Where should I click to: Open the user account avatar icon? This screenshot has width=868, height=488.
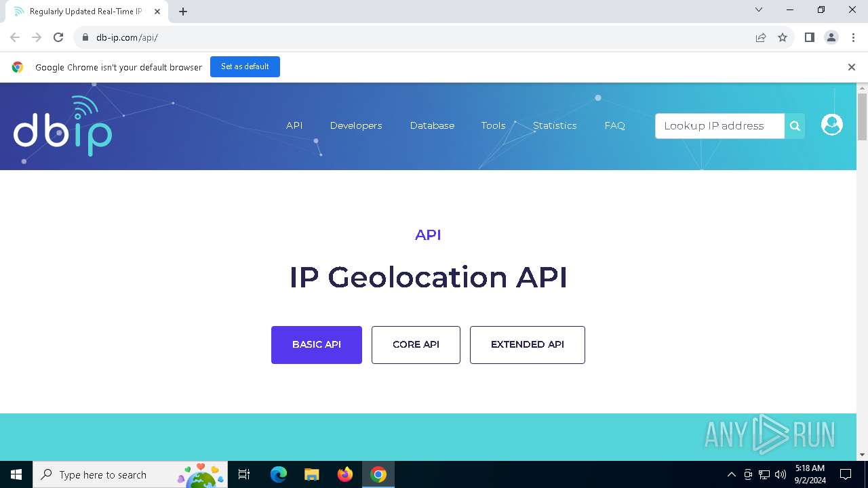coord(831,125)
